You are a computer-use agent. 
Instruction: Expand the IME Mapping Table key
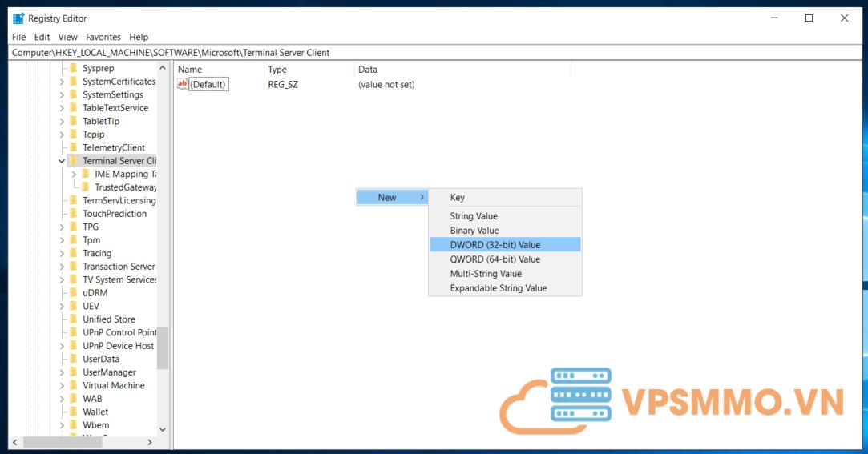pos(74,174)
